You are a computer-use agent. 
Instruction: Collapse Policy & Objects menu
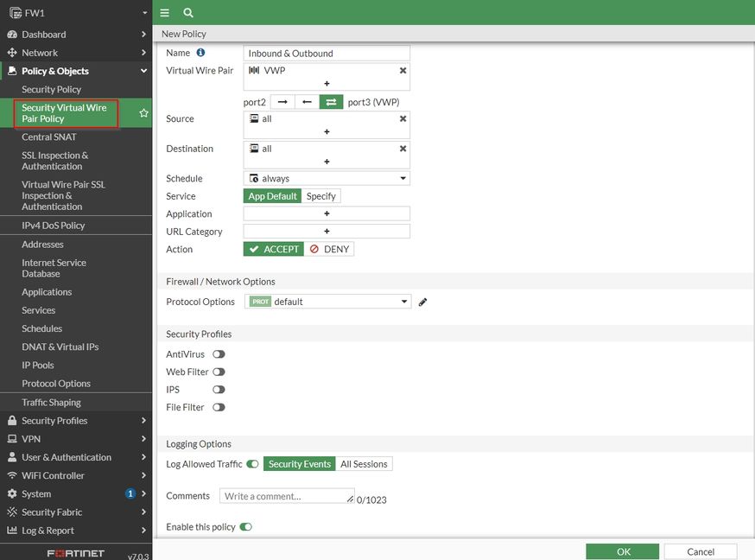coord(76,71)
